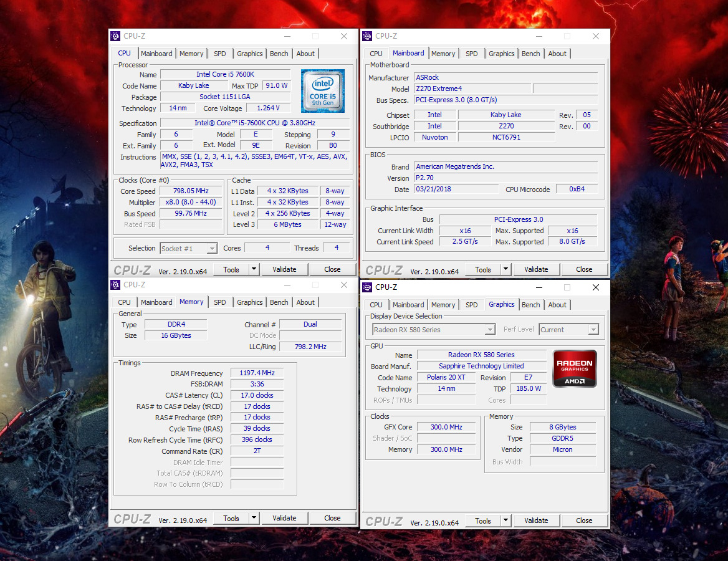The width and height of the screenshot is (728, 561).
Task: Minimize the Memory tab window
Action: point(287,285)
